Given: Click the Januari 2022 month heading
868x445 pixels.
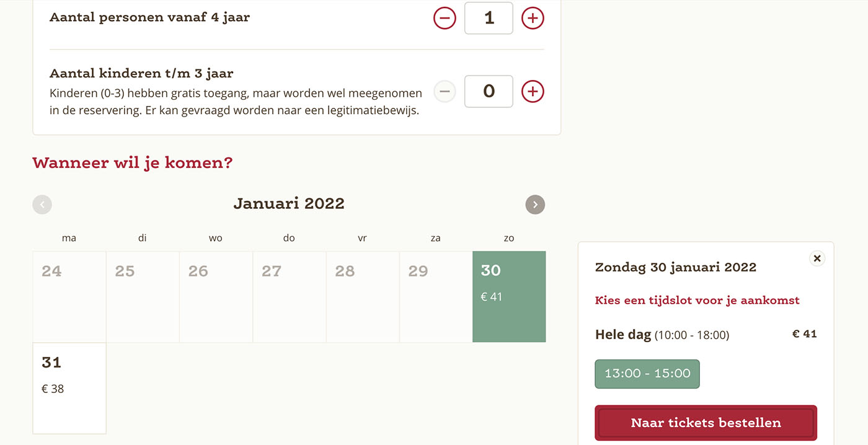Looking at the screenshot, I should coord(289,203).
